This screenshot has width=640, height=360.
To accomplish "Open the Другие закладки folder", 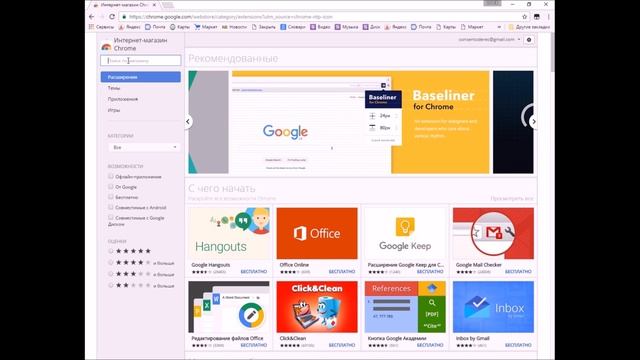I will coord(529,27).
